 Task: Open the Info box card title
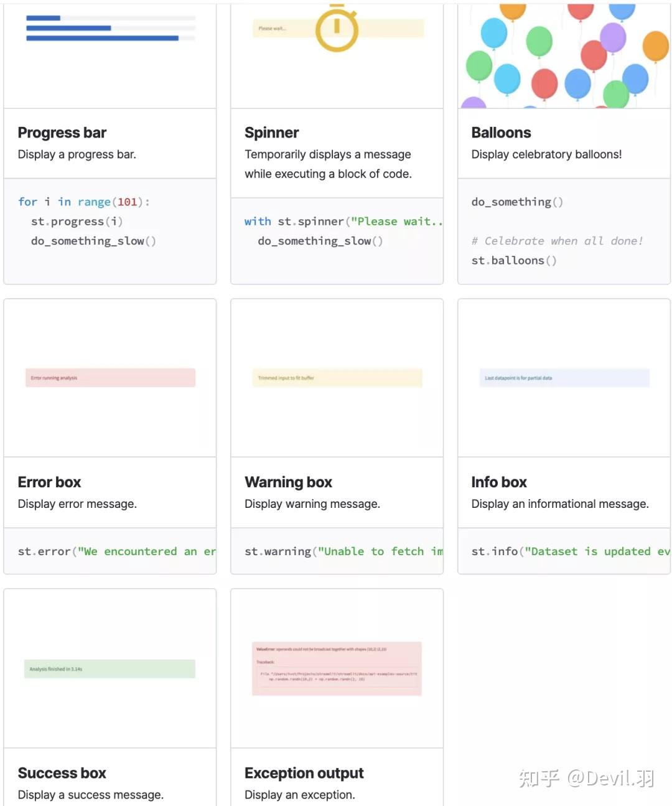tap(498, 482)
